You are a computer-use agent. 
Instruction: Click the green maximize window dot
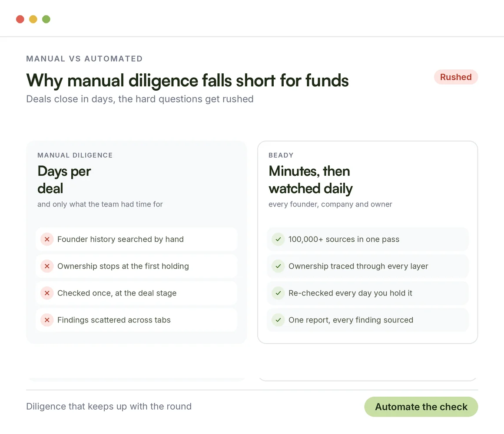point(46,19)
